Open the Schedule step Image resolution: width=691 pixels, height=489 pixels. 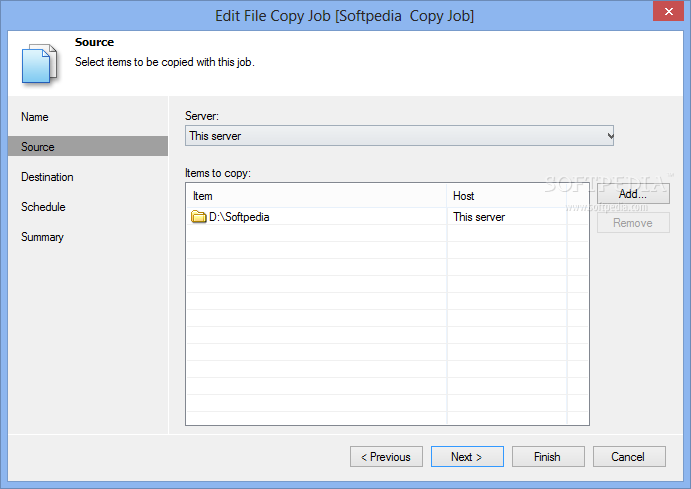pyautogui.click(x=43, y=207)
